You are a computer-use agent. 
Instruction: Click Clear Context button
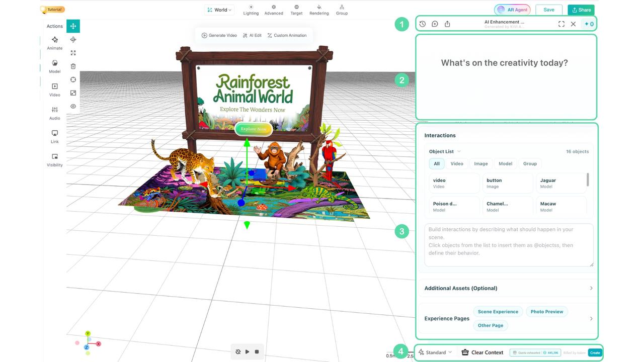click(482, 352)
